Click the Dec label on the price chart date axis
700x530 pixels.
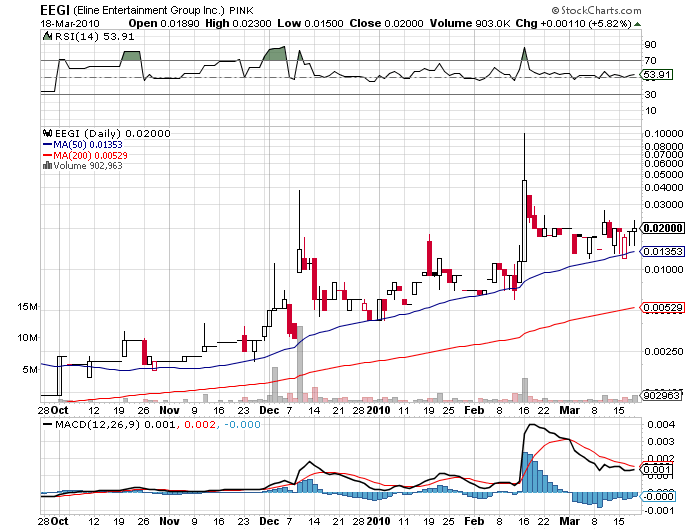[x=269, y=410]
